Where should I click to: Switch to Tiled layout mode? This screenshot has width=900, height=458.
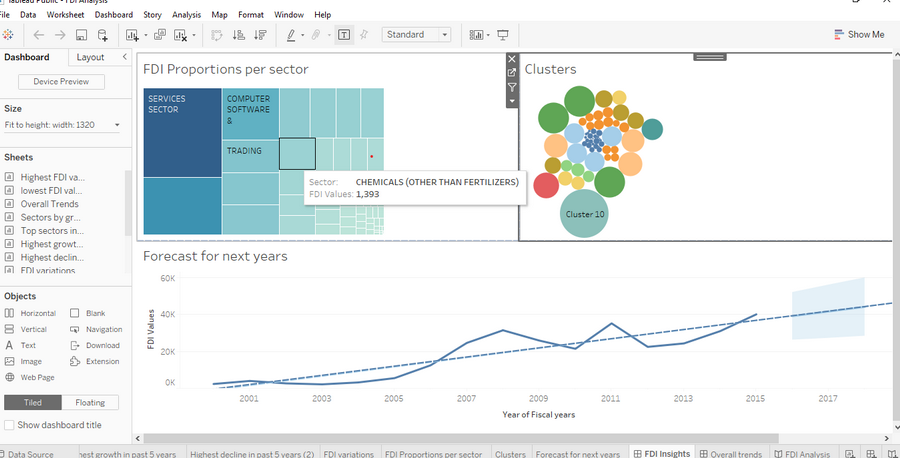(x=33, y=402)
